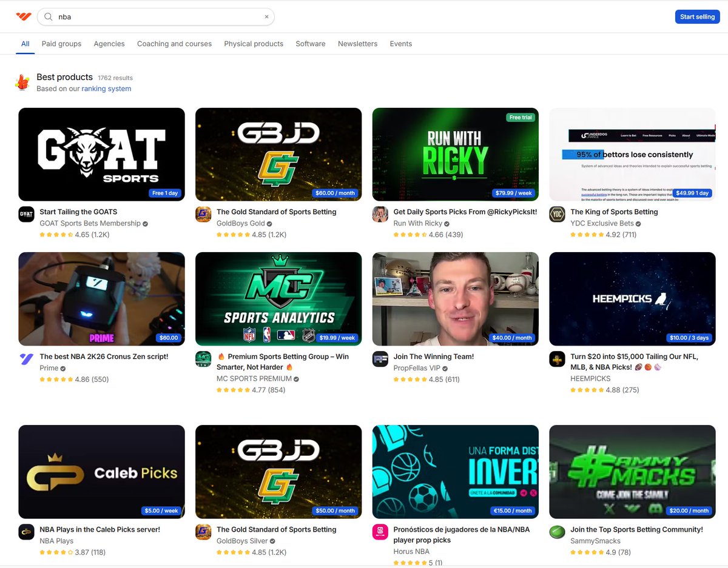
Task: Open the Physical products tab
Action: pos(254,44)
